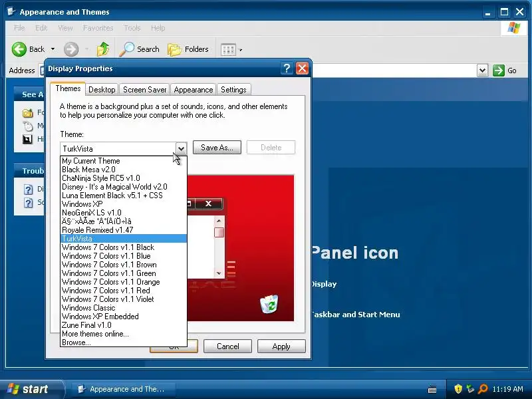The height and width of the screenshot is (399, 532).
Task: Choose More themes online... entry
Action: 124,334
